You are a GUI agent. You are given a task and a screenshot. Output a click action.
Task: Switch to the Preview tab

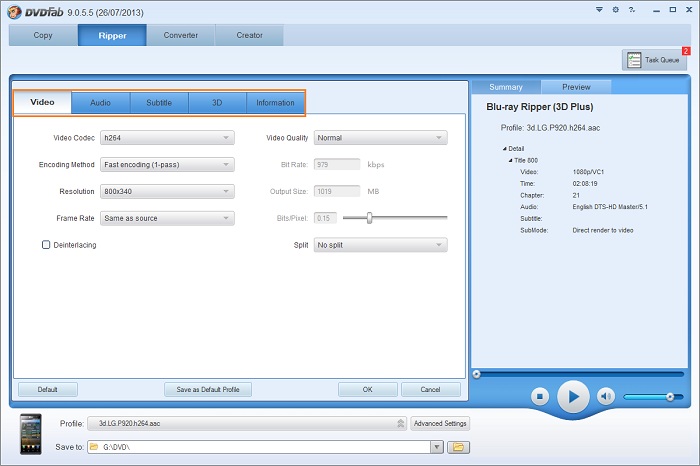click(576, 87)
